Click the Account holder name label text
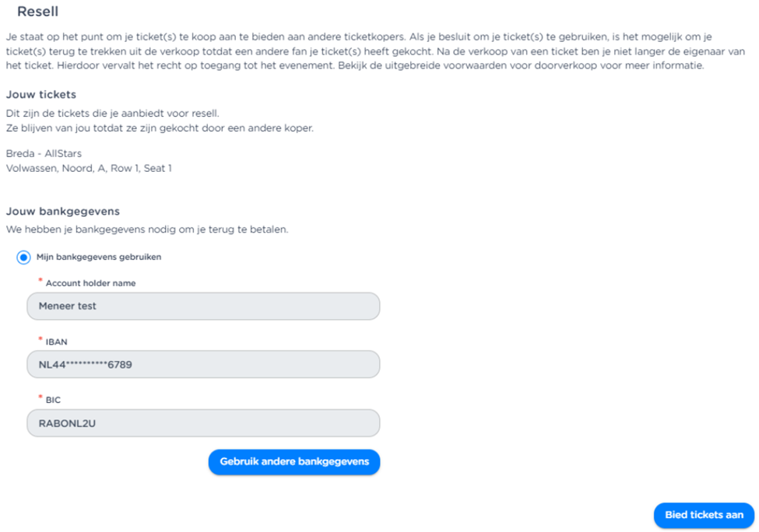 [90, 284]
